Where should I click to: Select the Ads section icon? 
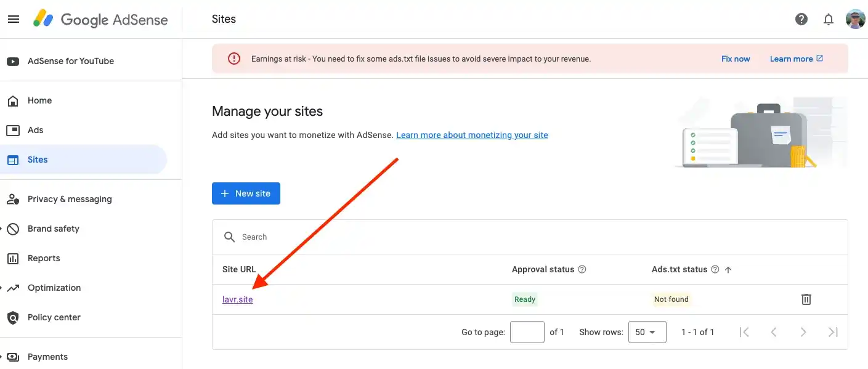(14, 130)
